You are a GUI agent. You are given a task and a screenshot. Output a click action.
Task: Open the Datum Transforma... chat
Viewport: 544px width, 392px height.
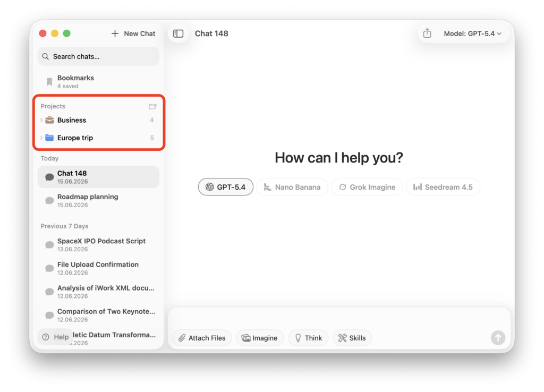click(115, 338)
